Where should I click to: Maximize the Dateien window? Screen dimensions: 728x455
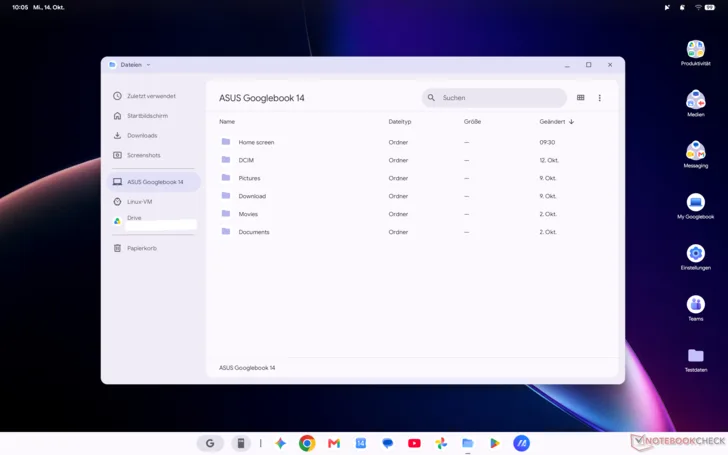(588, 65)
